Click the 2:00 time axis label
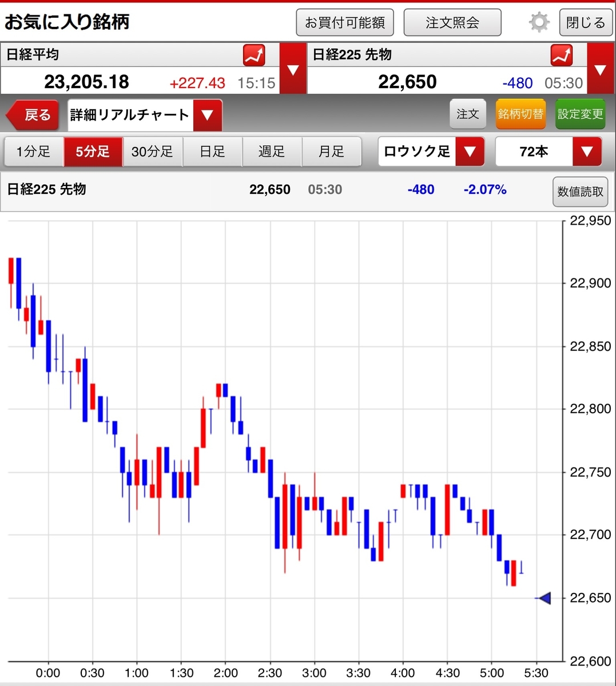 point(225,673)
